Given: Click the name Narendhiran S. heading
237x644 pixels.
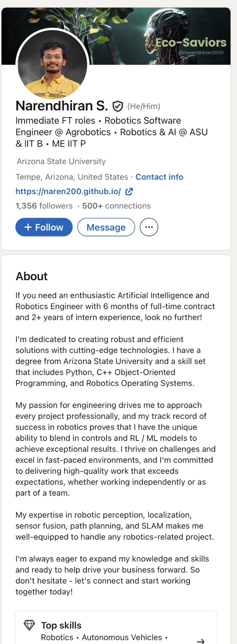Looking at the screenshot, I should [x=62, y=106].
